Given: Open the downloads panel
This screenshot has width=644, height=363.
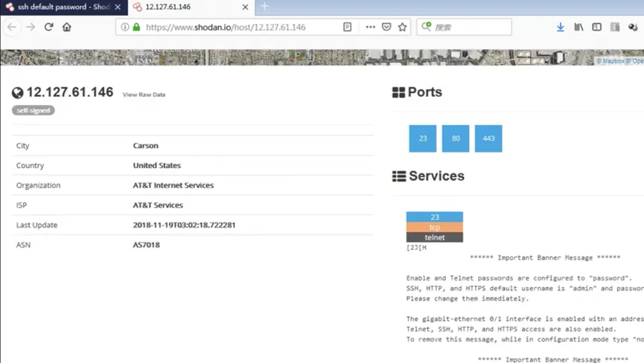Looking at the screenshot, I should 560,27.
